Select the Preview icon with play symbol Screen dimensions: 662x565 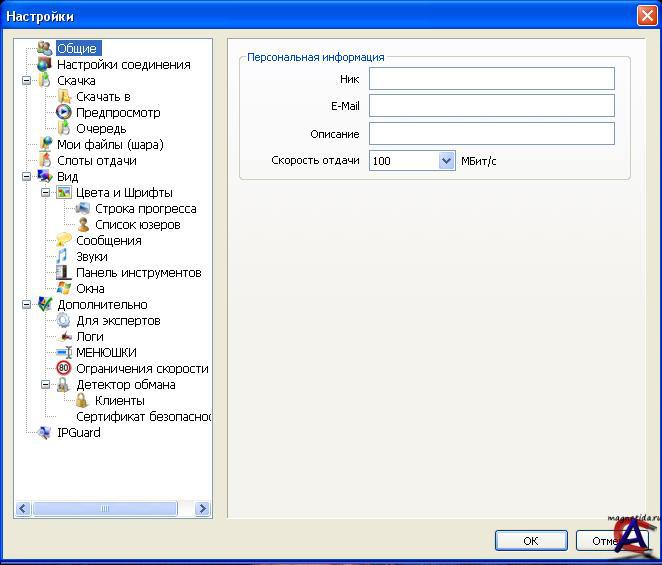coord(64,113)
